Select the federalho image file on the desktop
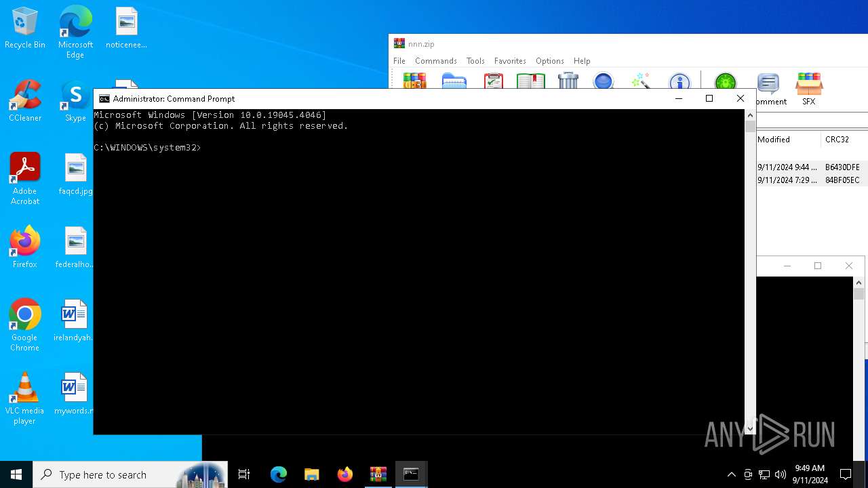 pyautogui.click(x=75, y=248)
